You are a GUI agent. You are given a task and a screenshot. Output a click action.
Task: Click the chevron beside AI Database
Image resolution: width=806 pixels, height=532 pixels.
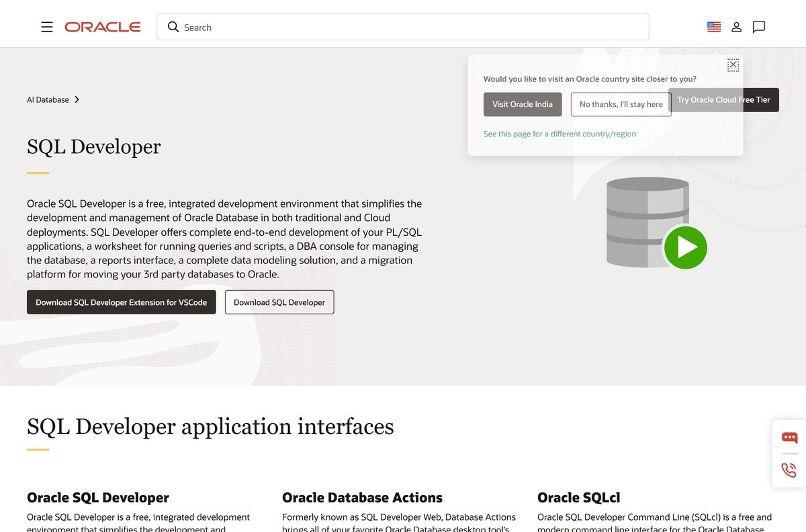(x=77, y=99)
